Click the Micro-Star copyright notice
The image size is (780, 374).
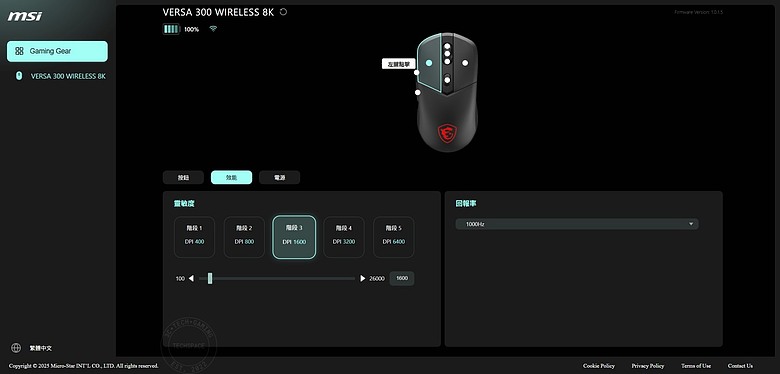click(84, 366)
